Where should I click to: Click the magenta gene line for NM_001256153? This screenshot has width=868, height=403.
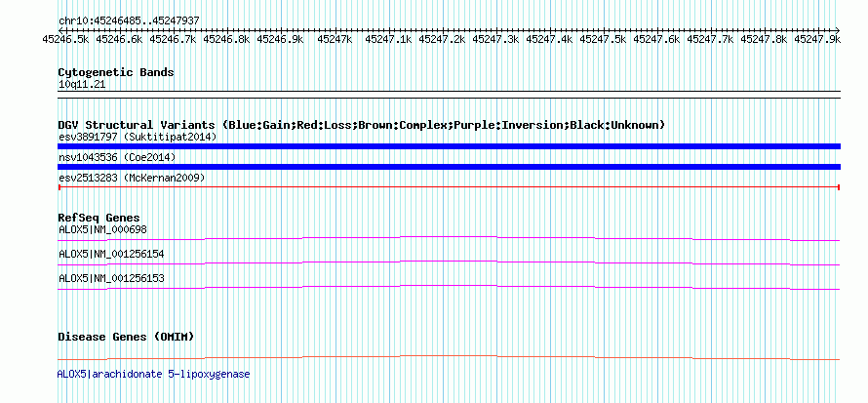pyautogui.click(x=449, y=287)
